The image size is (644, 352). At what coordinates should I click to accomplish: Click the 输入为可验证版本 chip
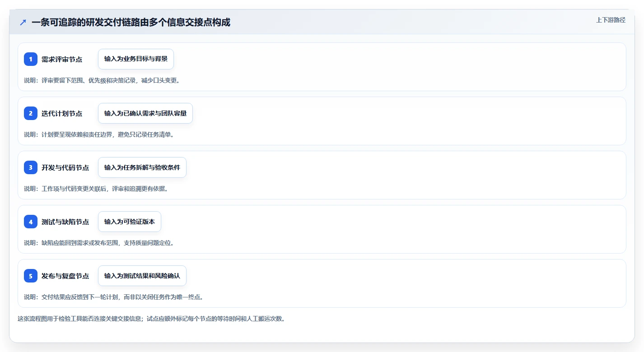coord(130,222)
